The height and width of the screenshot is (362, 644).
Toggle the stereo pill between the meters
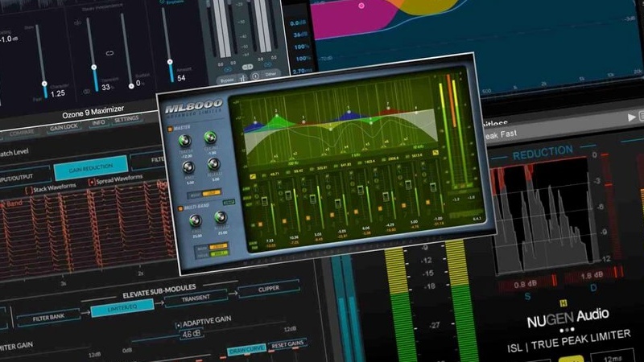point(248,67)
